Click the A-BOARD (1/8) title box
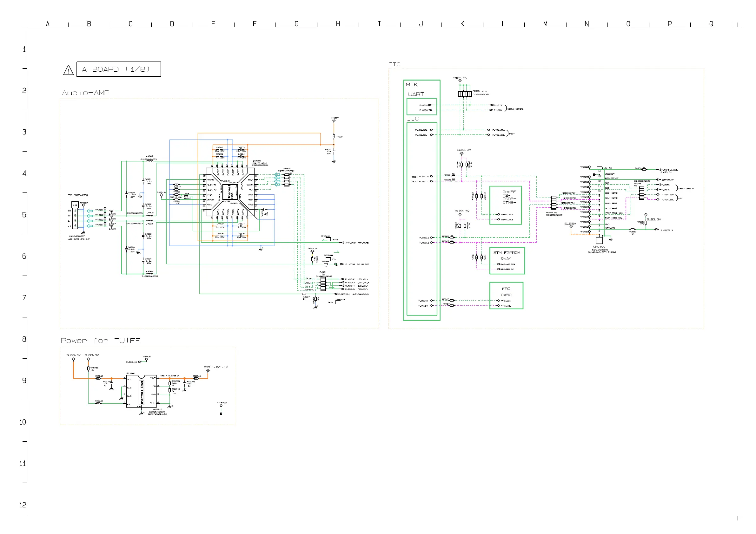This screenshot has height=534, width=756. tap(118, 69)
